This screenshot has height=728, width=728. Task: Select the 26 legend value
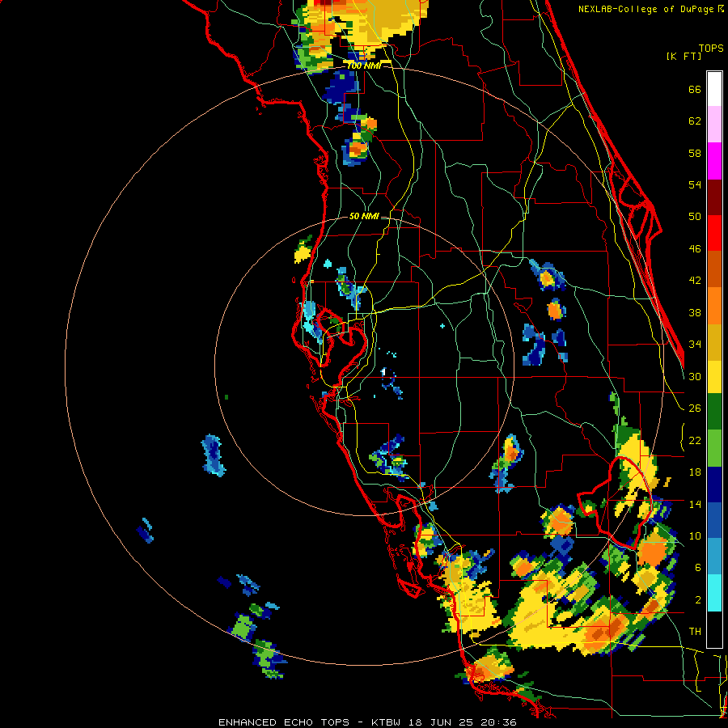(695, 408)
